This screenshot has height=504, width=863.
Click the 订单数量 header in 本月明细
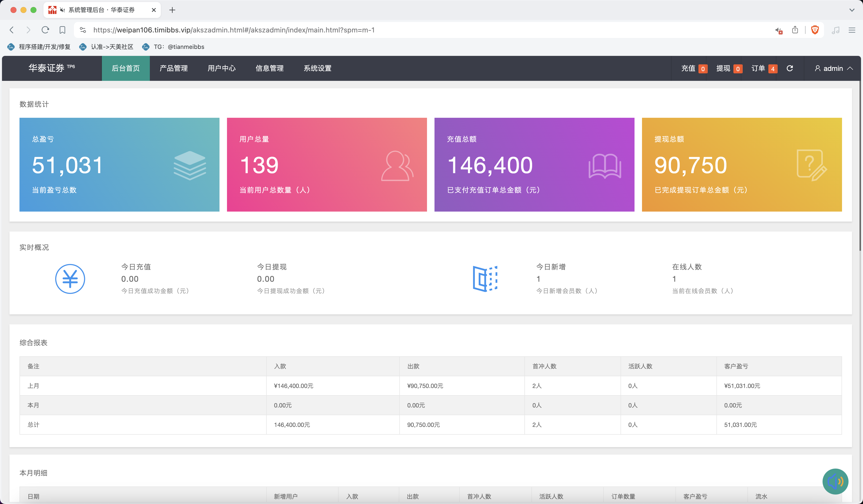click(x=623, y=497)
